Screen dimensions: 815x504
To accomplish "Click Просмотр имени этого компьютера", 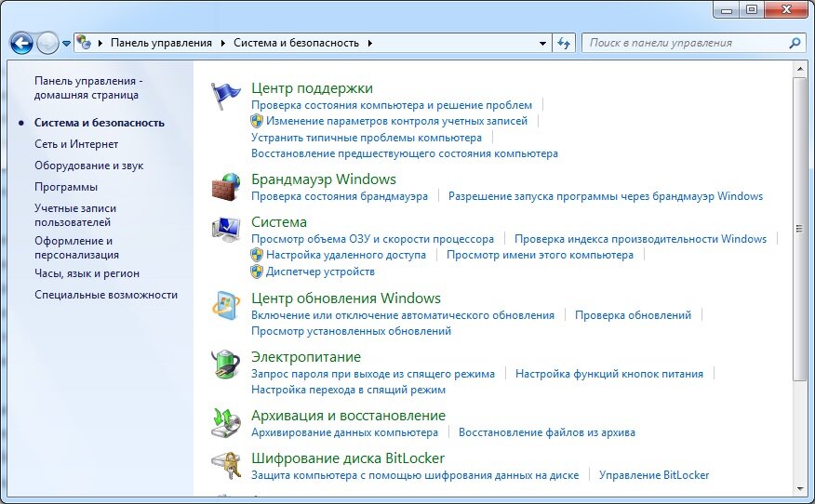I will click(x=540, y=255).
